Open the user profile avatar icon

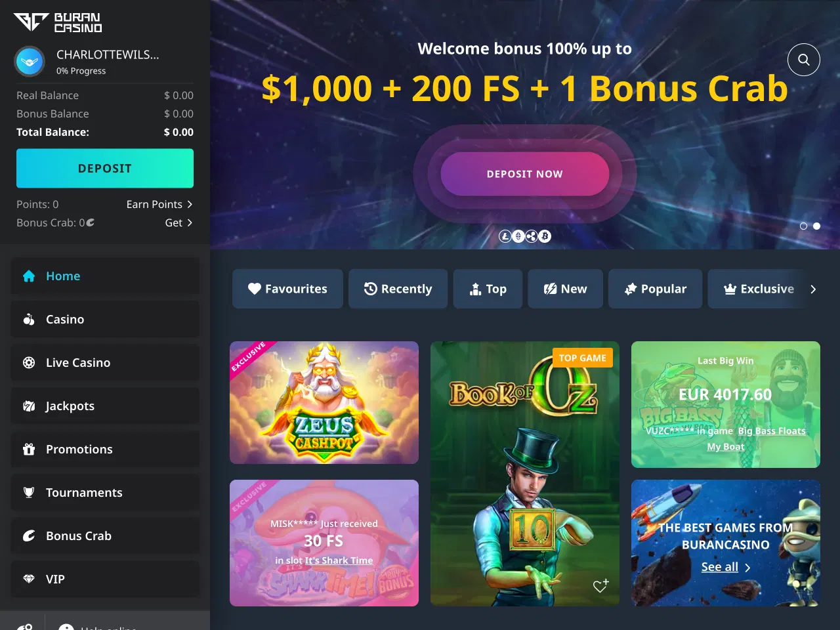30,62
